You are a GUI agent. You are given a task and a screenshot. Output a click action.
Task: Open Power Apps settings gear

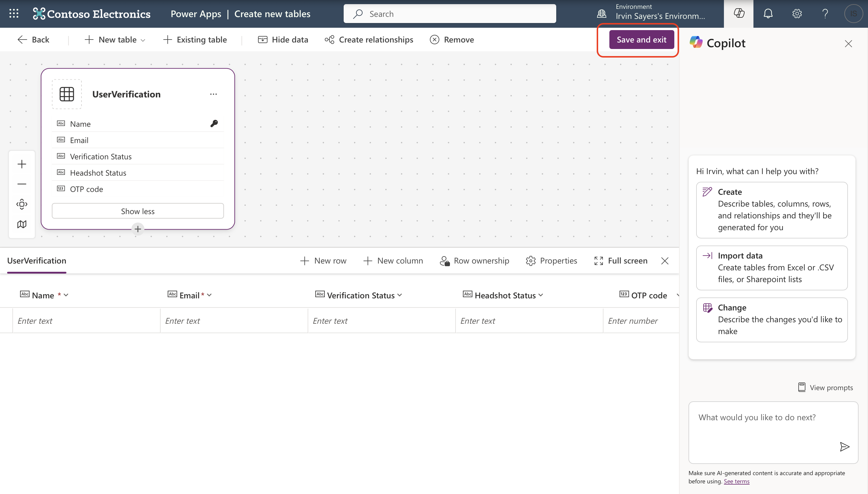coord(796,14)
